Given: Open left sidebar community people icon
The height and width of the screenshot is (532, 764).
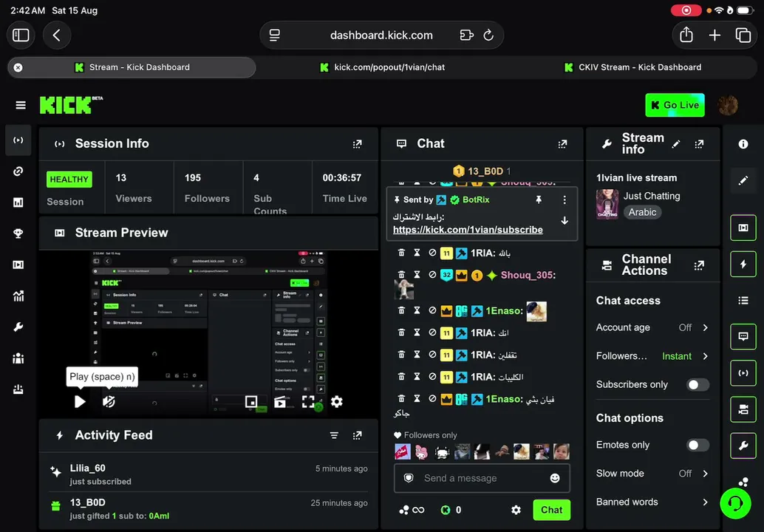Looking at the screenshot, I should (x=18, y=358).
